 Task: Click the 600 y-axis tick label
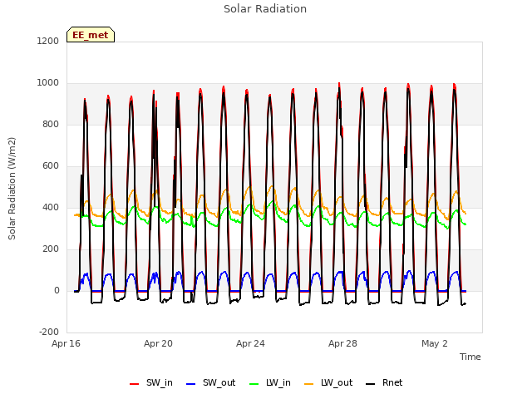[x=51, y=166]
